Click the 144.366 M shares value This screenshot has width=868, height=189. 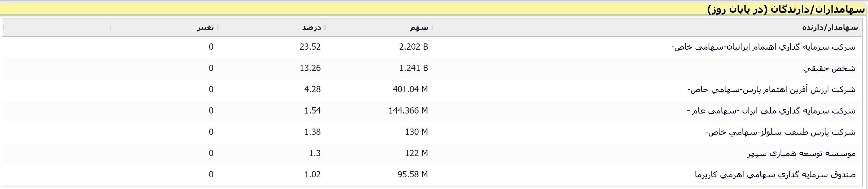(x=408, y=111)
